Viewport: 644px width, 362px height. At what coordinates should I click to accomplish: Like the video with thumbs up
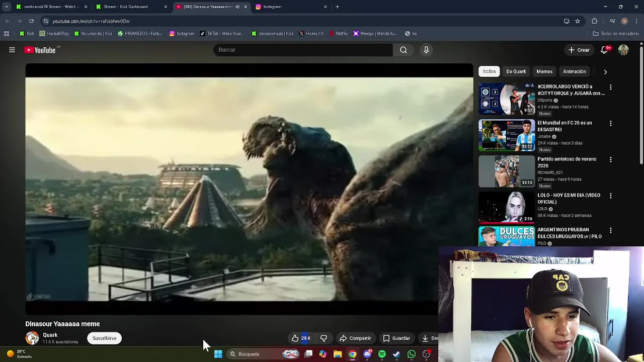(301, 338)
